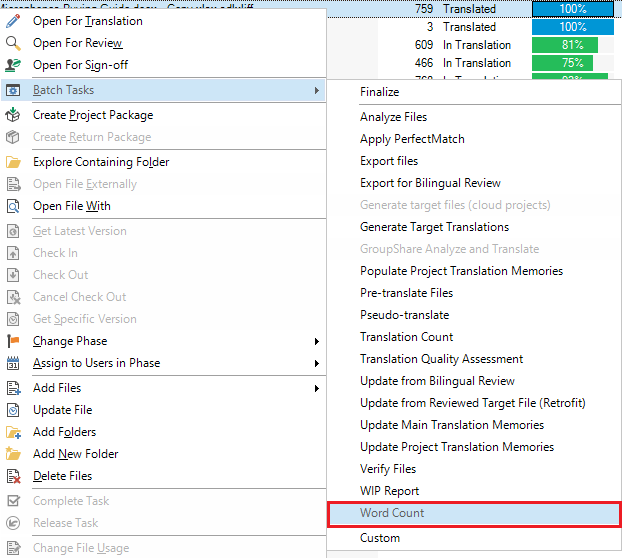Expand the Add Files submenu arrow
The height and width of the screenshot is (558, 622).
[317, 389]
